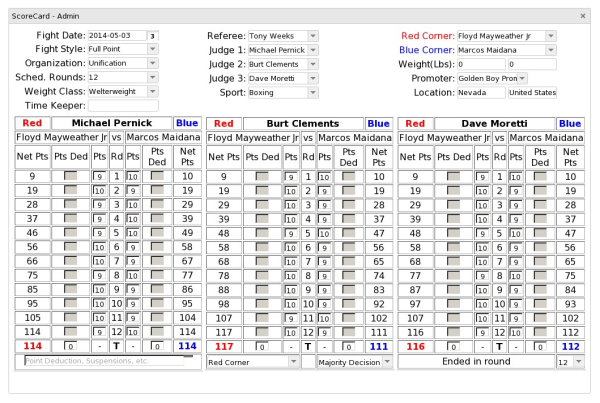
Task: Toggle round 4 red Pts Ded on Moretti card
Action: (453, 219)
